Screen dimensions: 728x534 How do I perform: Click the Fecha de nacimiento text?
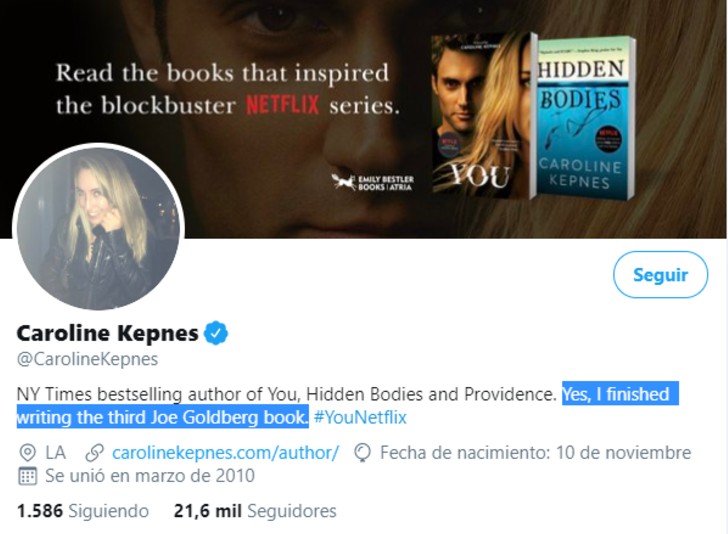click(535, 453)
